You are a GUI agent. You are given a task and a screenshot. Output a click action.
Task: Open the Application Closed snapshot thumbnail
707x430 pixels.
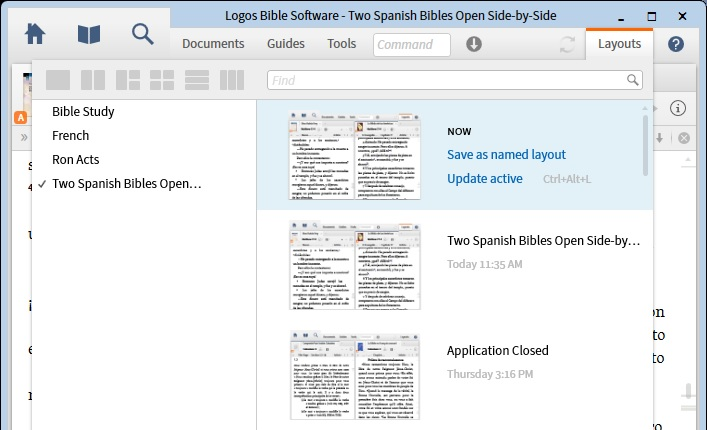point(355,375)
